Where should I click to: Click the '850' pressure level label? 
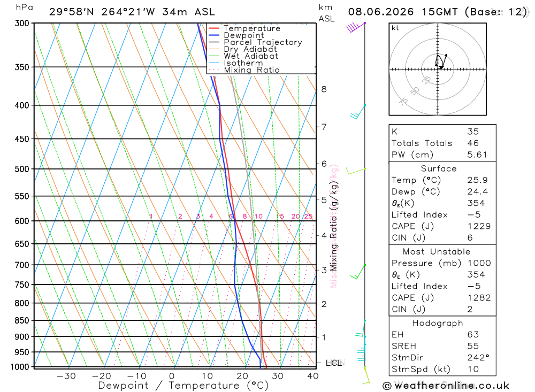22,321
